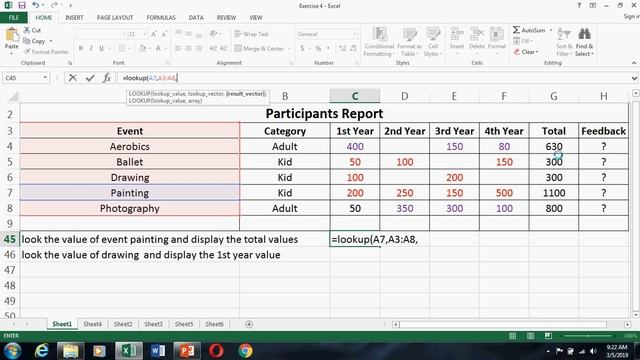Open Merge & Center dropdown arrow
Image resolution: width=640 pixels, height=360 pixels.
tap(289, 49)
